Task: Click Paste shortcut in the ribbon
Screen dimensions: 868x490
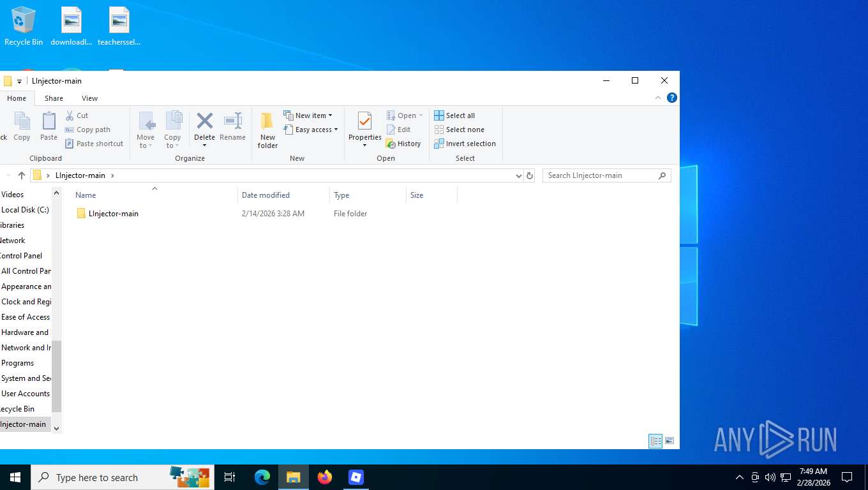Action: (94, 144)
